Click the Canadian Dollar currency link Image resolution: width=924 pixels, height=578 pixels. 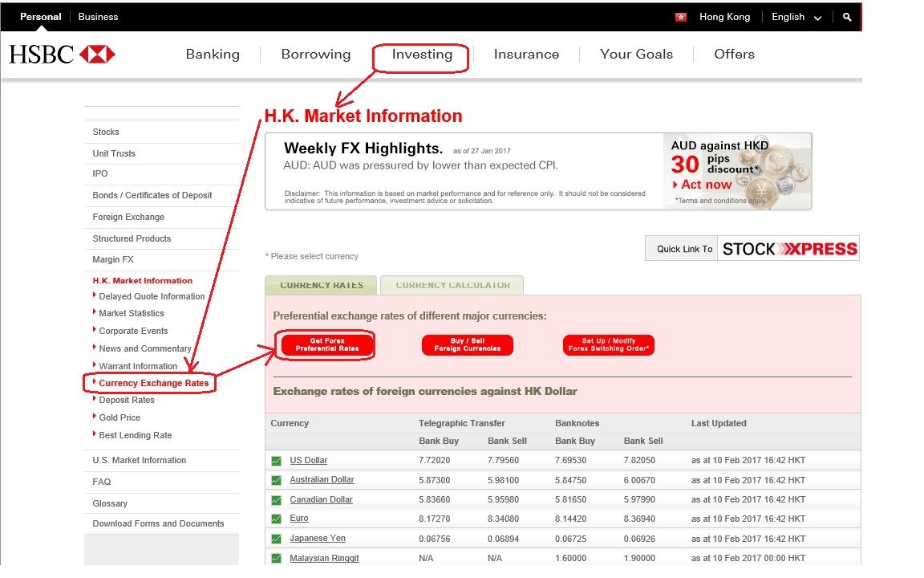pos(321,499)
